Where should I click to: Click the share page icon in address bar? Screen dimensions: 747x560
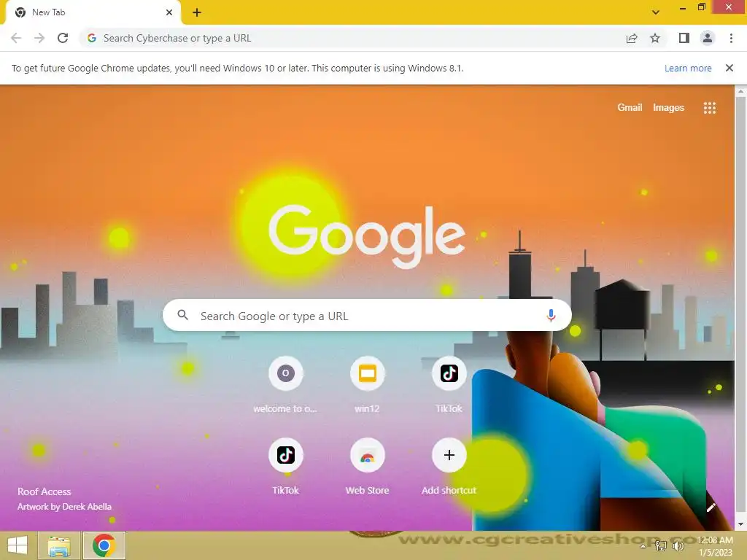tap(632, 38)
